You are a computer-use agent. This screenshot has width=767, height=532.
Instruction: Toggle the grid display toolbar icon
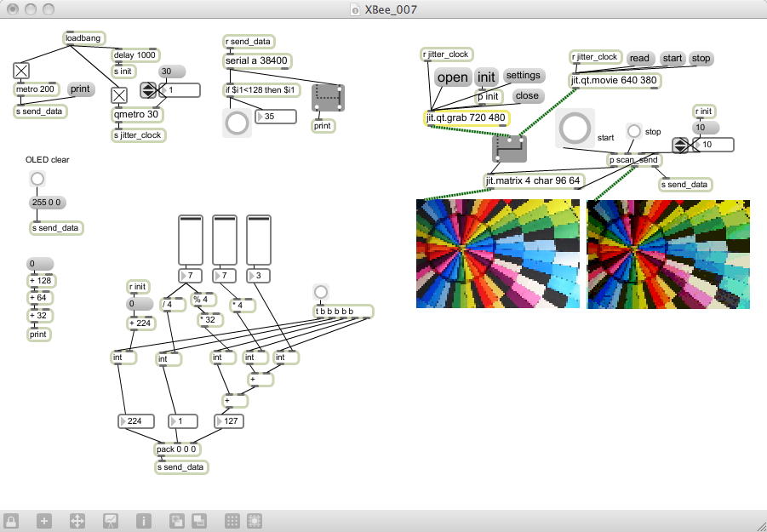[230, 520]
